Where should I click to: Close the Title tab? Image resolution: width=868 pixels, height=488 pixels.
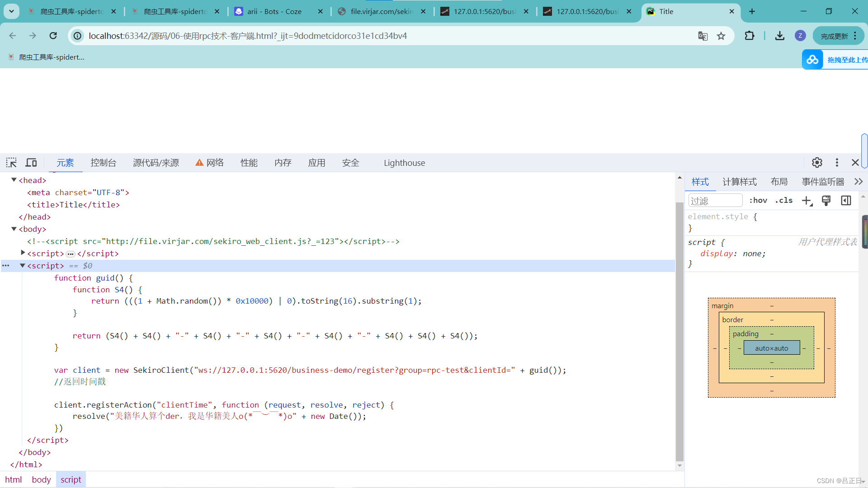point(732,11)
